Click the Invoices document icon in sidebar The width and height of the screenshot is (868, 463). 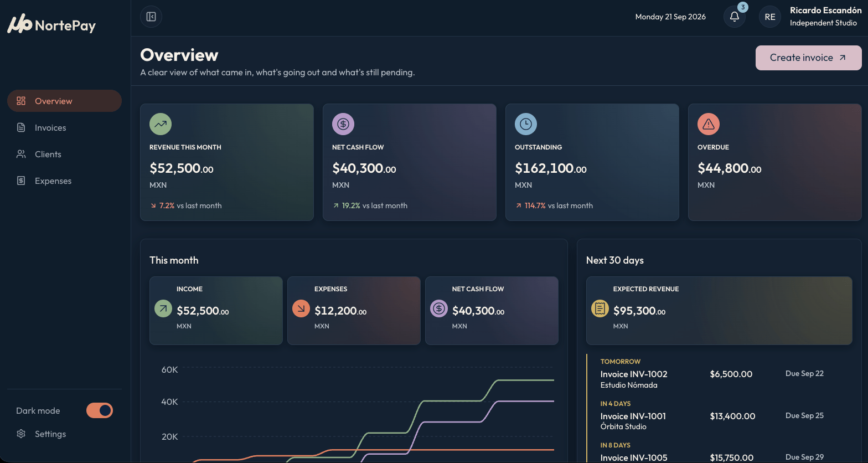click(x=21, y=127)
